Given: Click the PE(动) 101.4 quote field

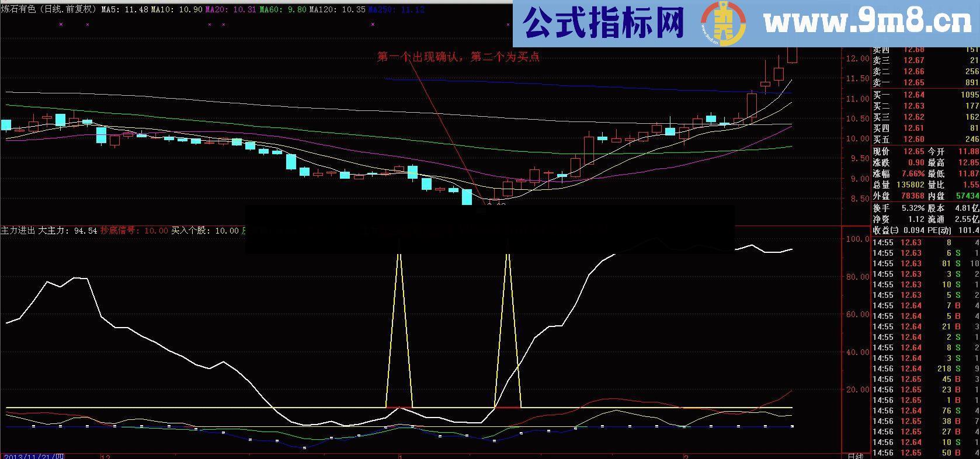Looking at the screenshot, I should (x=954, y=230).
